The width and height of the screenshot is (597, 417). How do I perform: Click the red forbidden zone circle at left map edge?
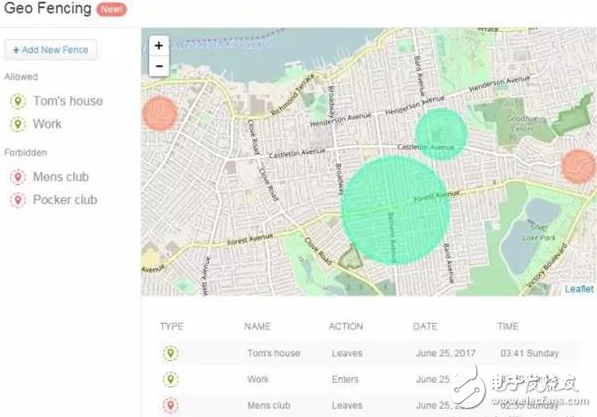point(160,113)
